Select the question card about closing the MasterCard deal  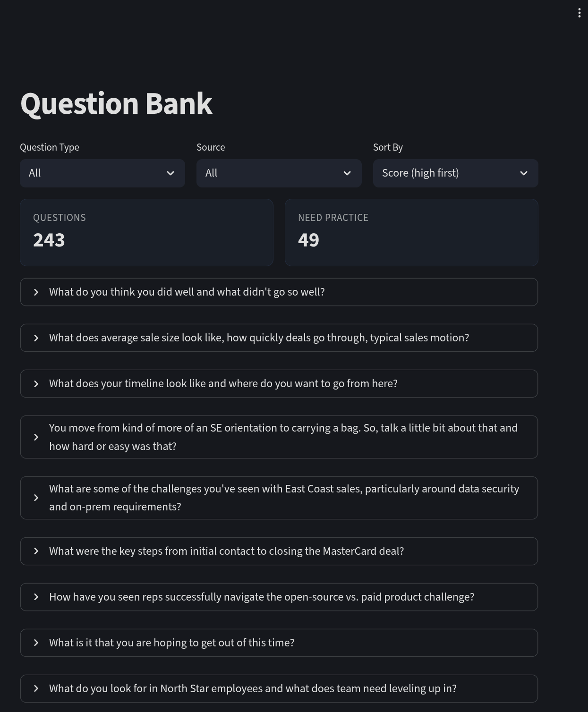coord(279,551)
